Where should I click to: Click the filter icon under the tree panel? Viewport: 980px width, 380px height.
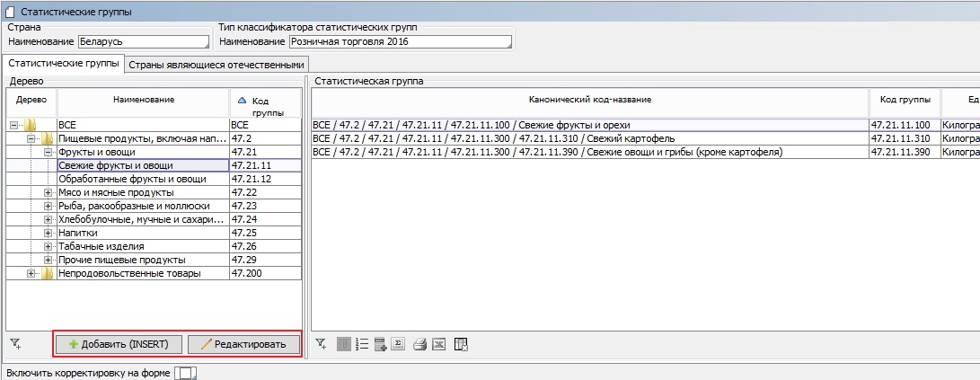tap(15, 344)
